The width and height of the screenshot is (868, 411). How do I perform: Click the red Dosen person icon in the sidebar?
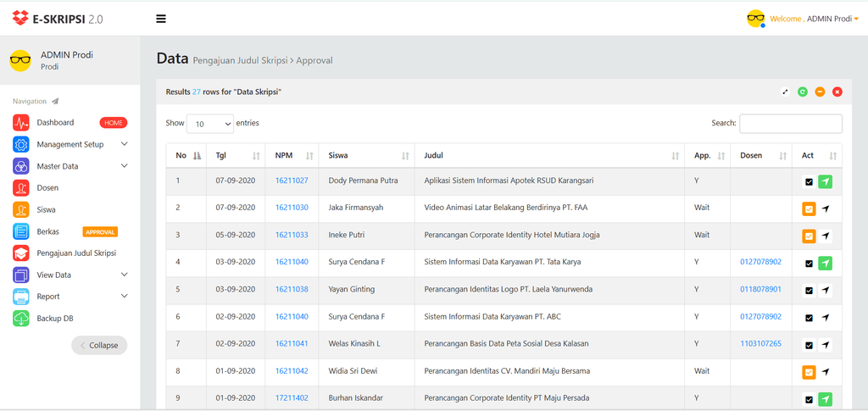21,188
